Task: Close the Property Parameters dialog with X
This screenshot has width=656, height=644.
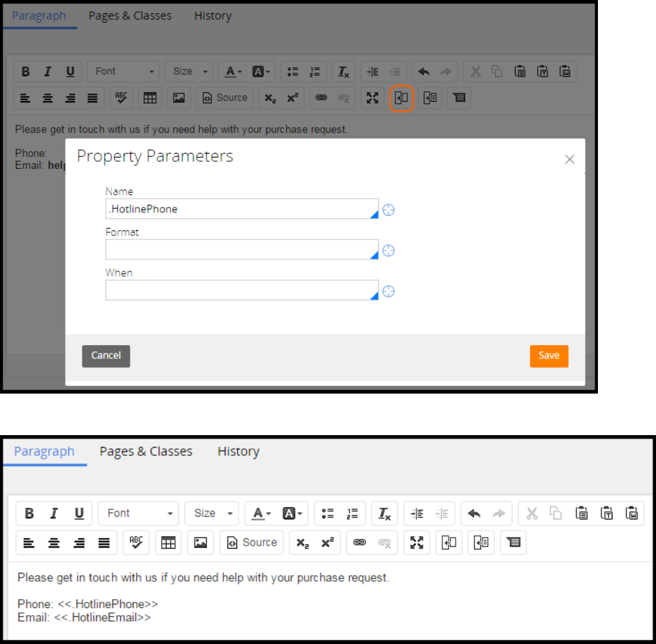Action: coord(569,159)
